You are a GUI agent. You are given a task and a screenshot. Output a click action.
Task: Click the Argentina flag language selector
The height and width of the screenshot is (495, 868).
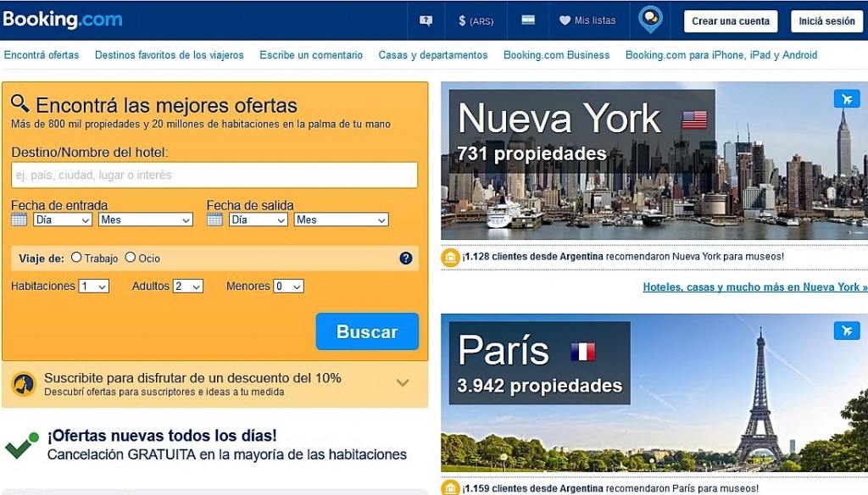528,20
